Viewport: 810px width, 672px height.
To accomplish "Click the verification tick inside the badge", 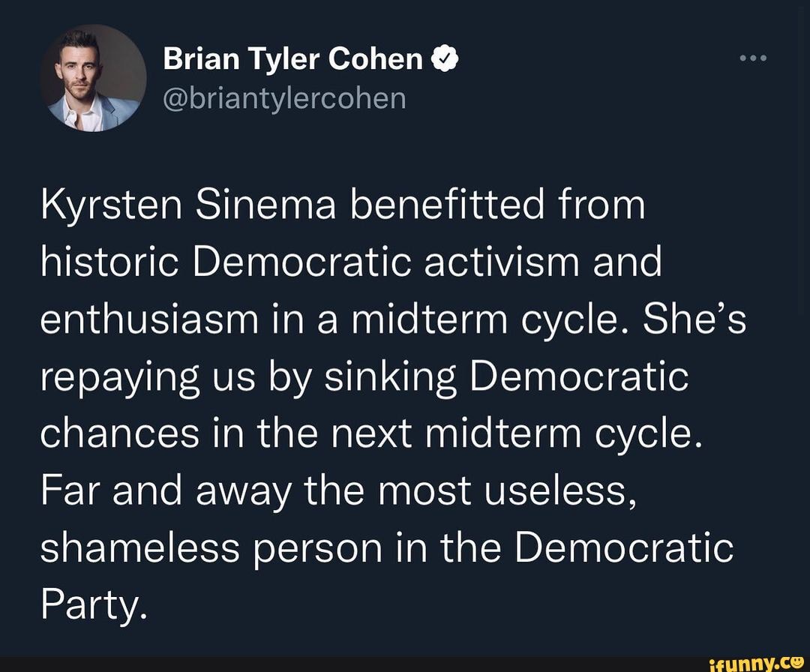I will coord(446,58).
